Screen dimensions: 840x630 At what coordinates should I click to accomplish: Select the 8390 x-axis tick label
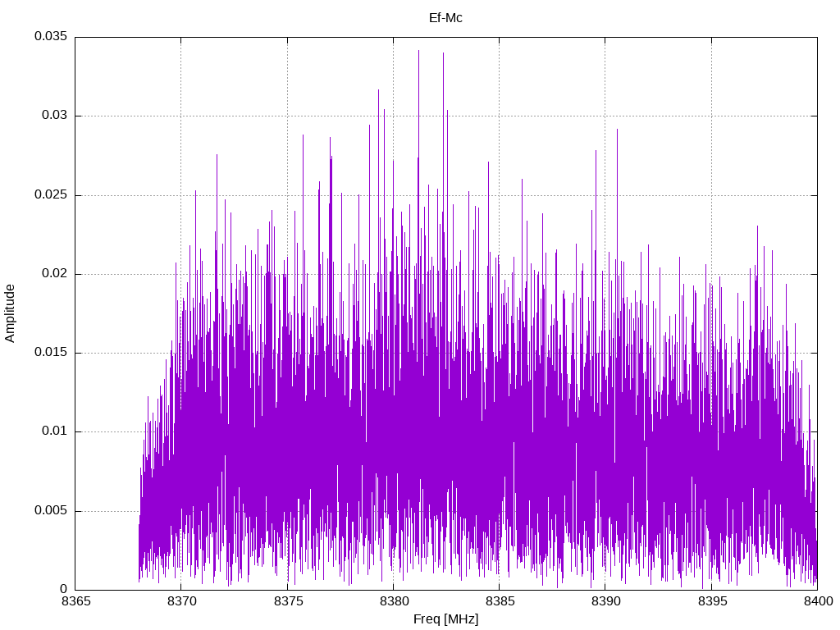pyautogui.click(x=606, y=601)
